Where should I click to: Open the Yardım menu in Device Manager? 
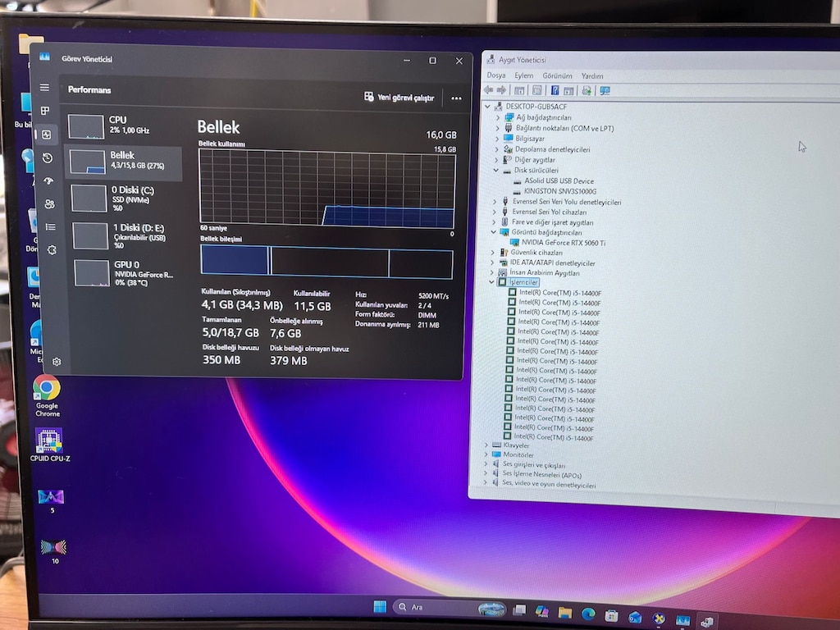coord(592,76)
